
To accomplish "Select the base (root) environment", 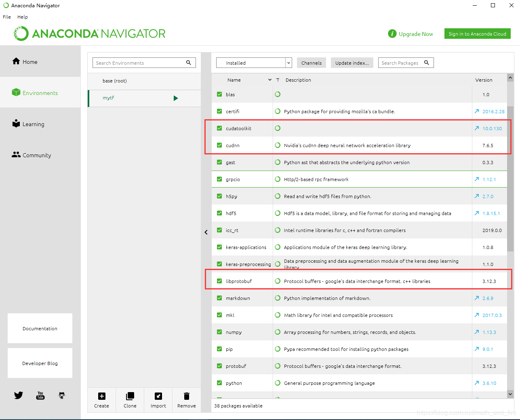I will [x=144, y=81].
